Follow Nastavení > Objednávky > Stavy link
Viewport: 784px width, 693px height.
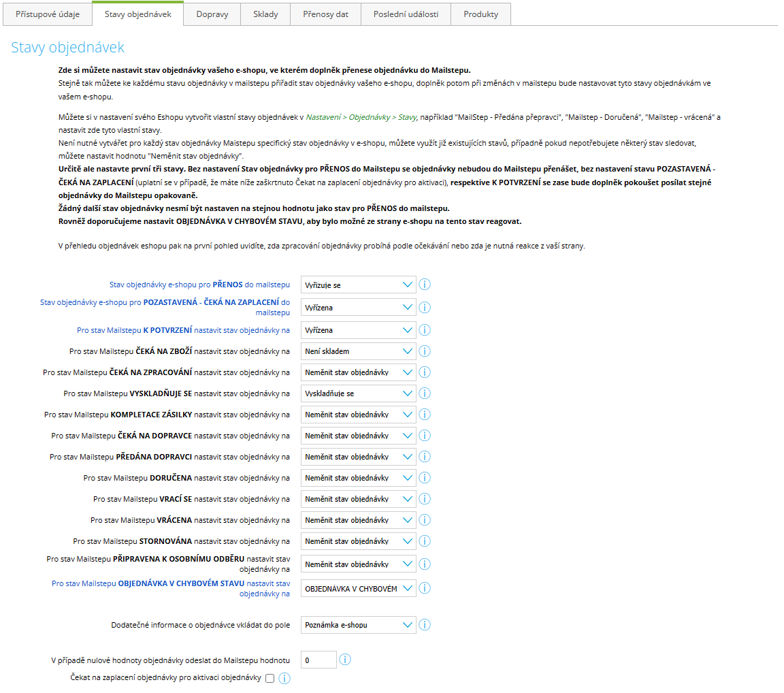pyautogui.click(x=361, y=117)
